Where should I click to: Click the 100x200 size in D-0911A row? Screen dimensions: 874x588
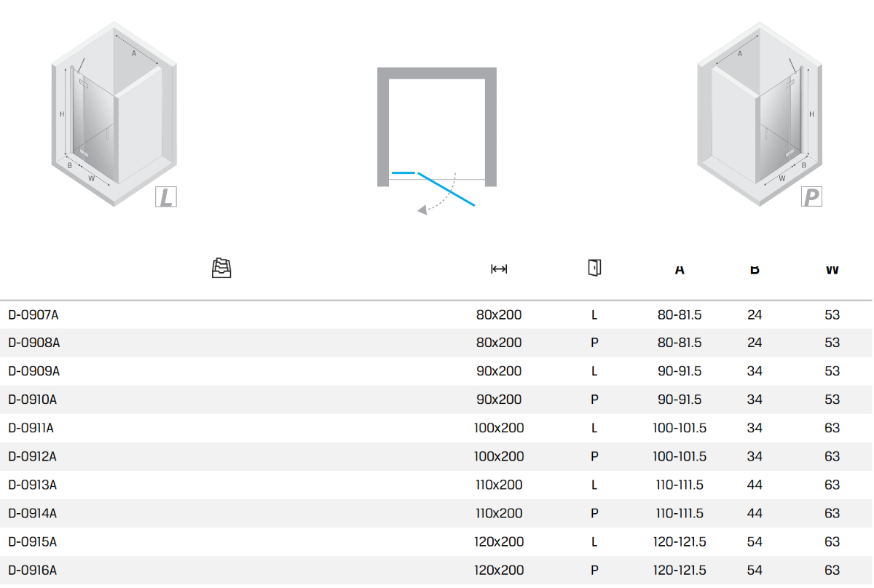click(x=499, y=428)
